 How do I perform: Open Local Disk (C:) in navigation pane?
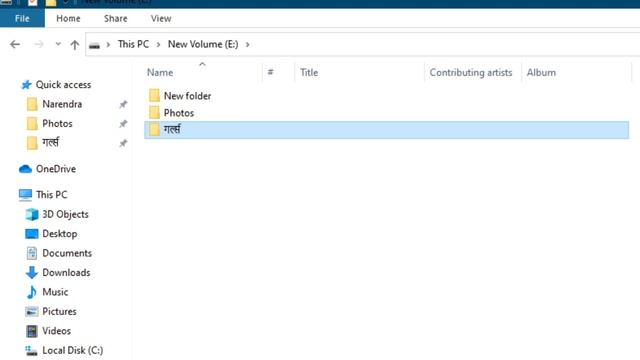click(73, 350)
